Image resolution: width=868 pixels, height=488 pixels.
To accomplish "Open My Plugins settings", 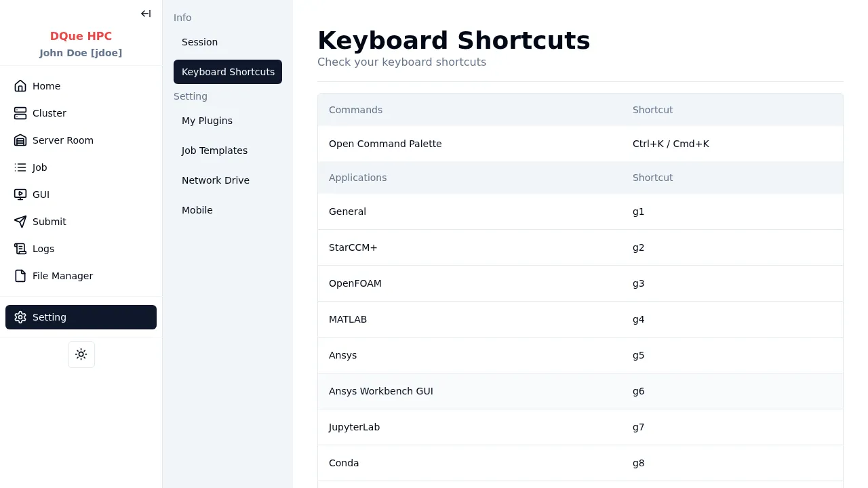I will pyautogui.click(x=207, y=121).
